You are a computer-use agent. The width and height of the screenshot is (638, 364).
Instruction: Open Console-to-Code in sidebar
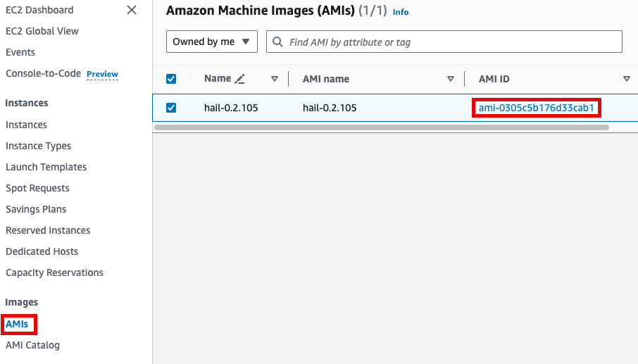(43, 73)
